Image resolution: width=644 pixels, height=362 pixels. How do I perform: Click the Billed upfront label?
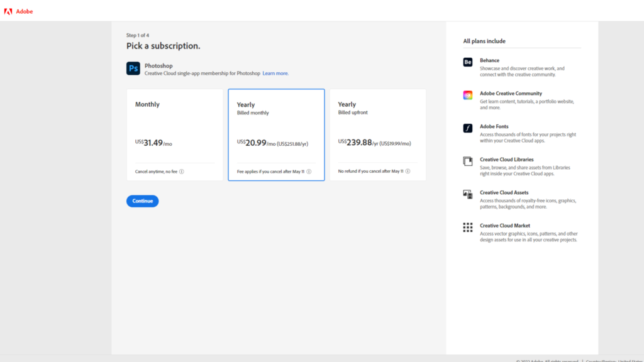353,112
